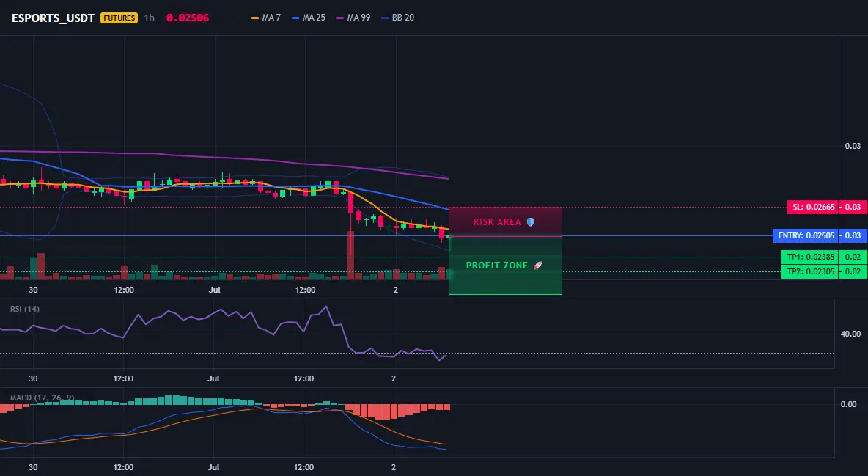Viewport: 868px width, 476px height.
Task: Click the 40.00 value on RSI axis
Action: (850, 334)
